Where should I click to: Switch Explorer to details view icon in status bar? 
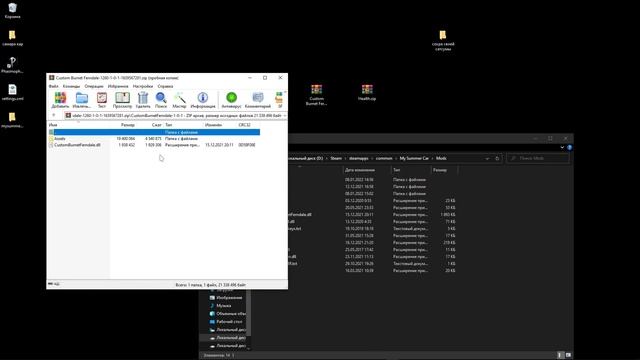(560, 355)
